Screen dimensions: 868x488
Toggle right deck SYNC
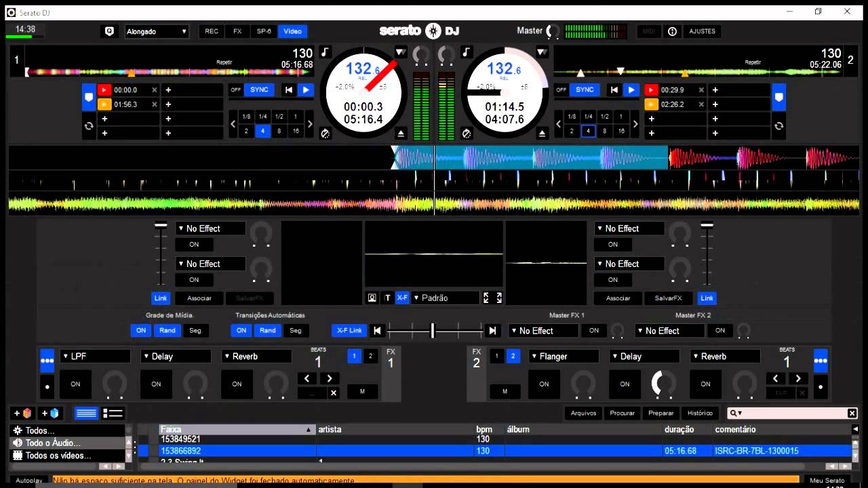(585, 89)
